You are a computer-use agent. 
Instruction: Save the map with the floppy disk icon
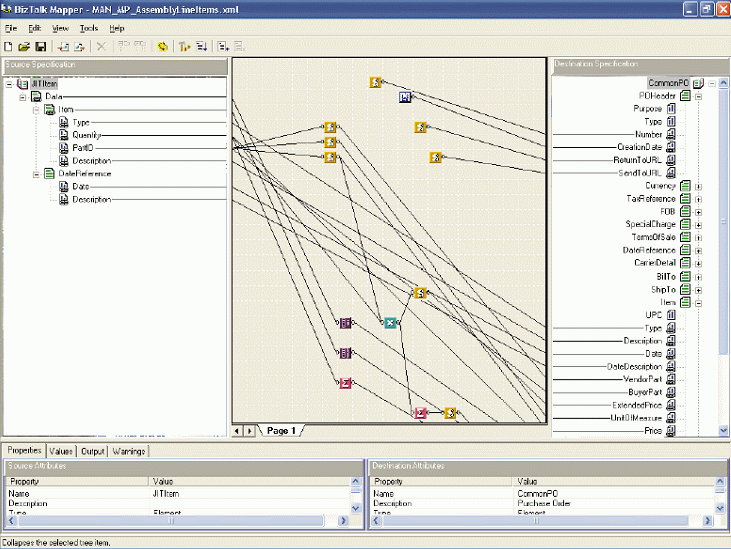coord(41,46)
